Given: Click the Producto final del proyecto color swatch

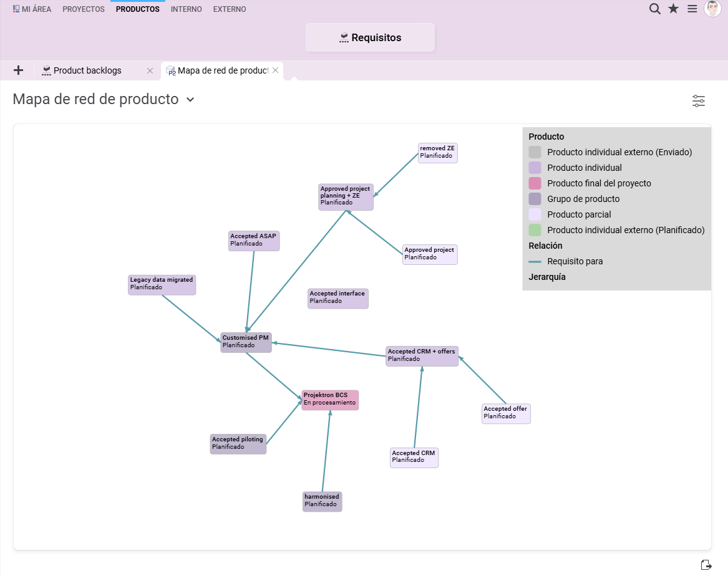Looking at the screenshot, I should point(535,183).
